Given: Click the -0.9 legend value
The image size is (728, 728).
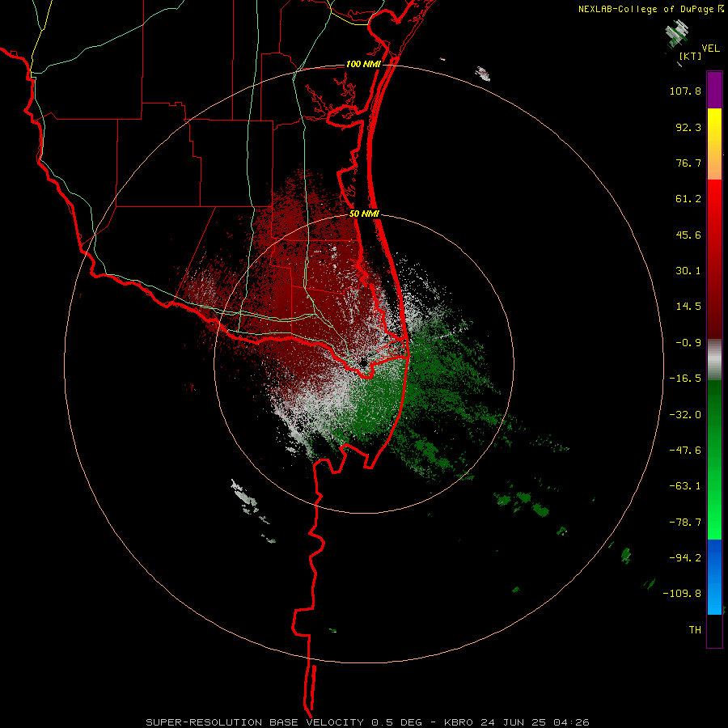Looking at the screenshot, I should click(x=688, y=343).
